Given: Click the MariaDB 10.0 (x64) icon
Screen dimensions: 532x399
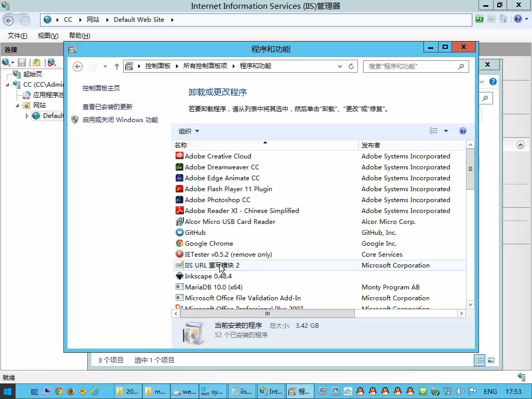Looking at the screenshot, I should pos(179,287).
